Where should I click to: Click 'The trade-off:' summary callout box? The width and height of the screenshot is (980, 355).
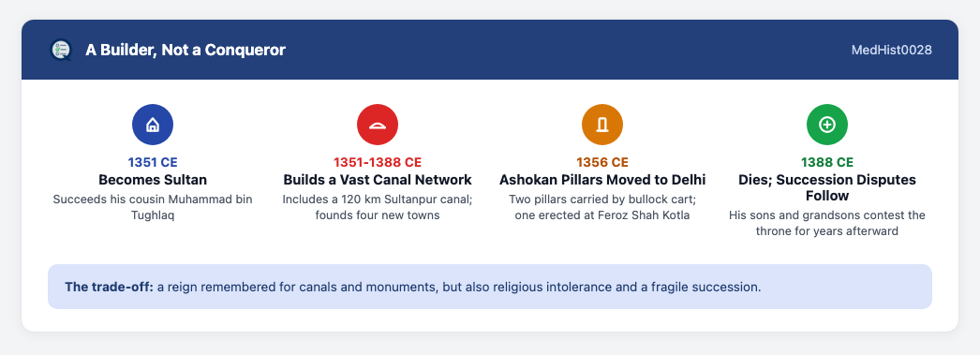tap(490, 287)
